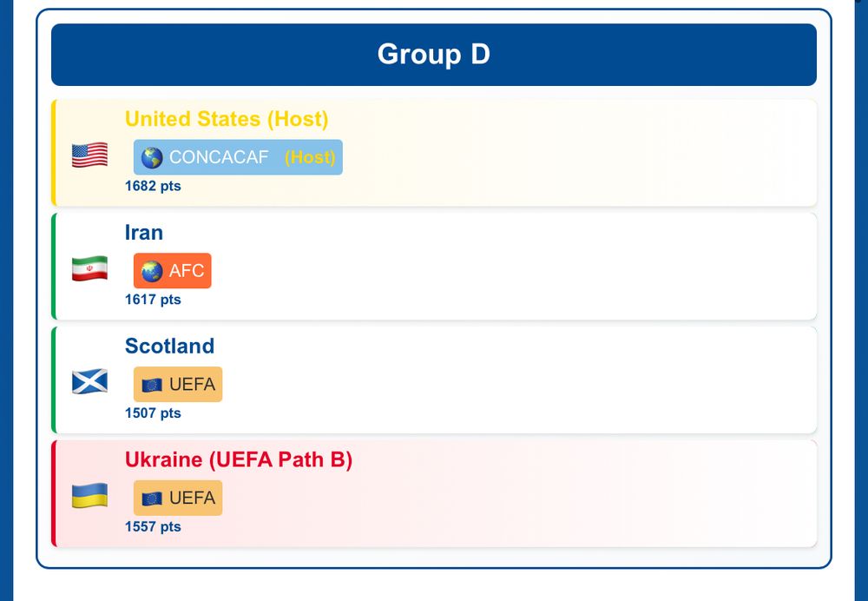The image size is (868, 601).
Task: Open the United States (Host) team entry
Action: click(434, 152)
